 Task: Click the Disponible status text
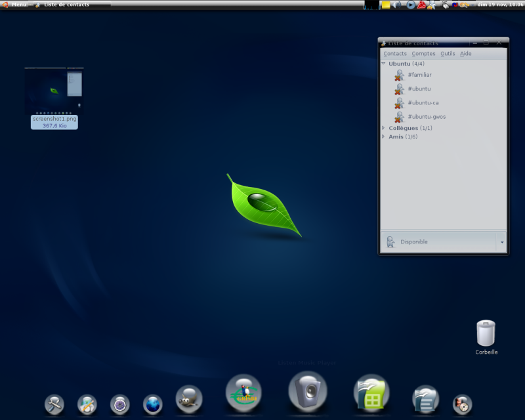coord(414,241)
